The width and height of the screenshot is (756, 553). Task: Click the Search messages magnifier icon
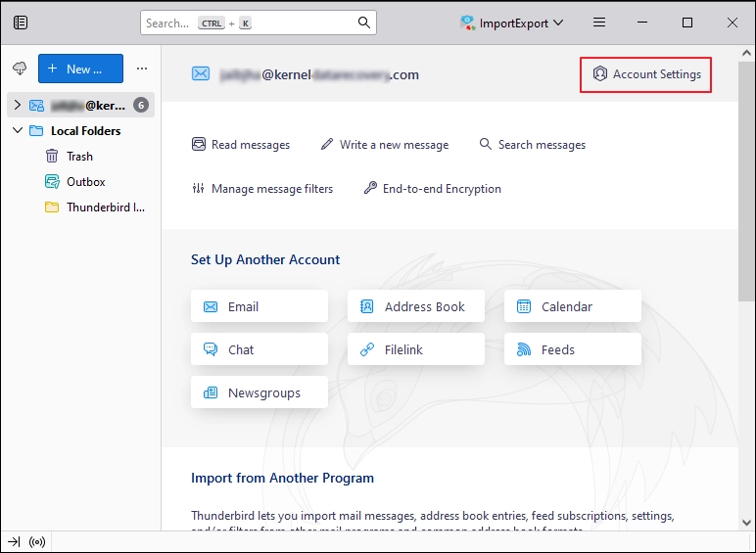point(485,144)
